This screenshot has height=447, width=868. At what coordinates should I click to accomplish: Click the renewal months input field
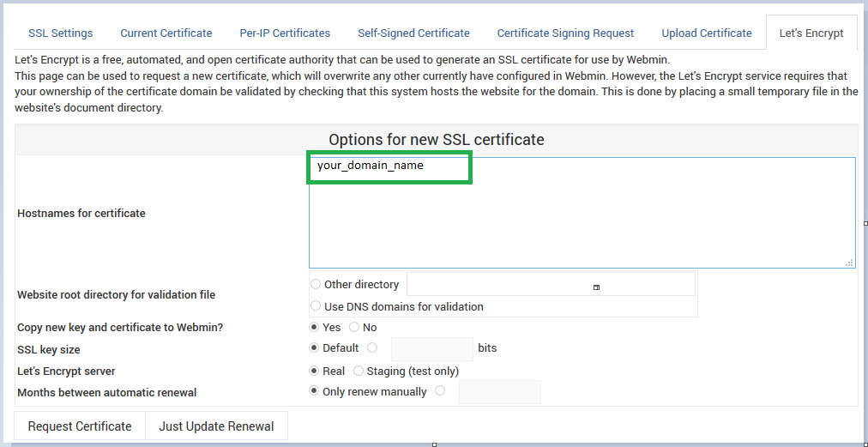[500, 392]
